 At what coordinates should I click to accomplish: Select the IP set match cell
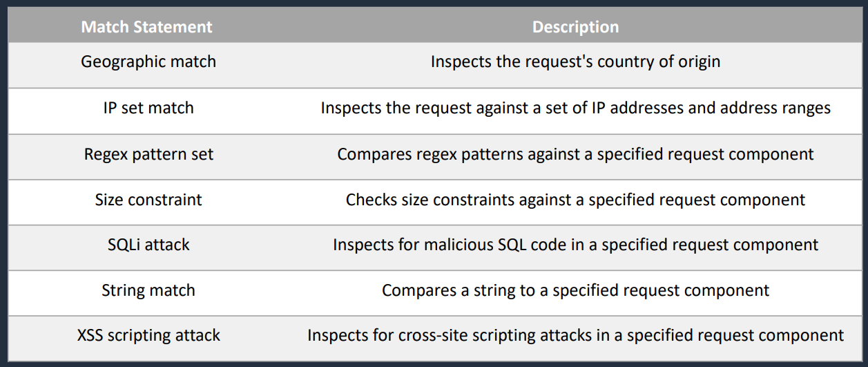[x=148, y=108]
